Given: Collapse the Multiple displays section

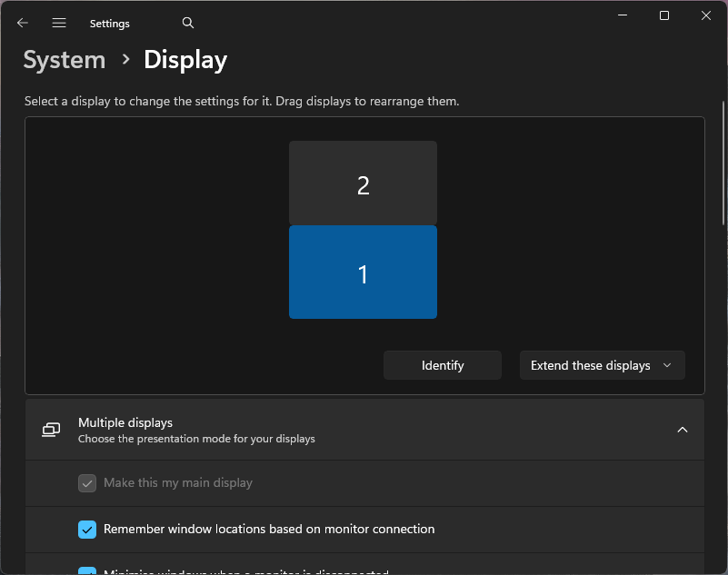Looking at the screenshot, I should [x=683, y=429].
